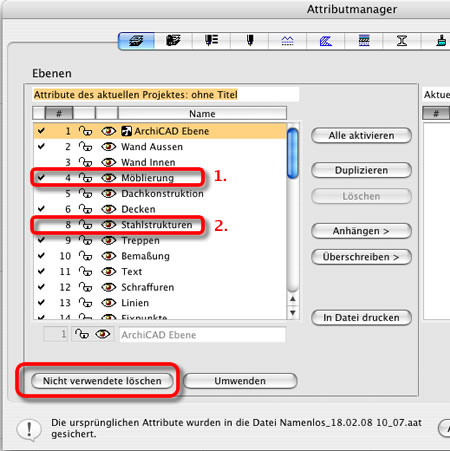Select the Möblierung row name

(x=147, y=178)
